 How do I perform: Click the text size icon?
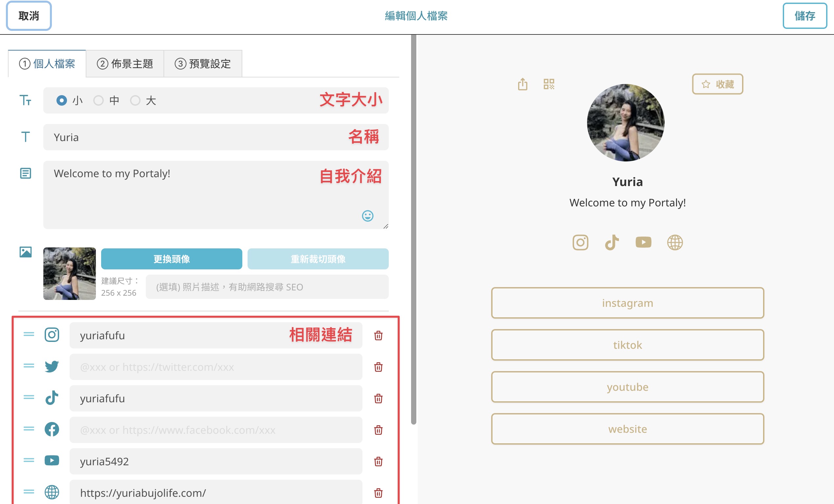[25, 100]
